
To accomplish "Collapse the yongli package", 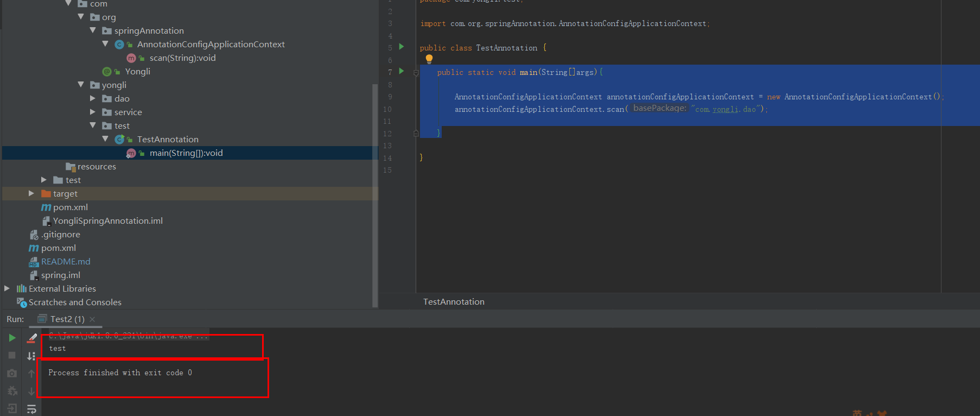I will 81,85.
